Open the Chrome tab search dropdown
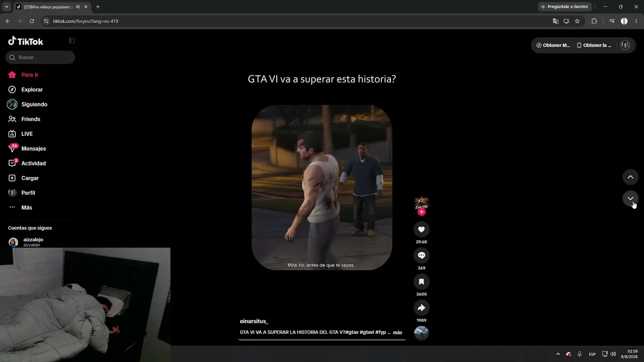The width and height of the screenshot is (644, 362). (7, 7)
